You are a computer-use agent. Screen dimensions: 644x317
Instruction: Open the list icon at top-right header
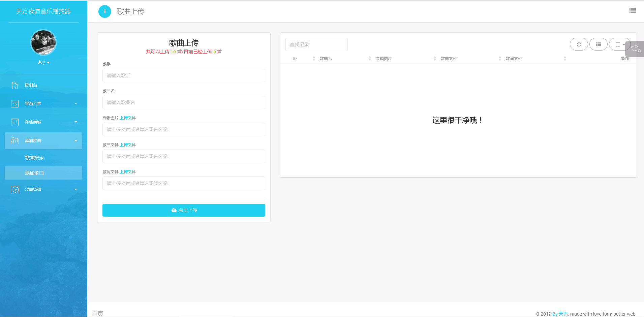click(633, 10)
